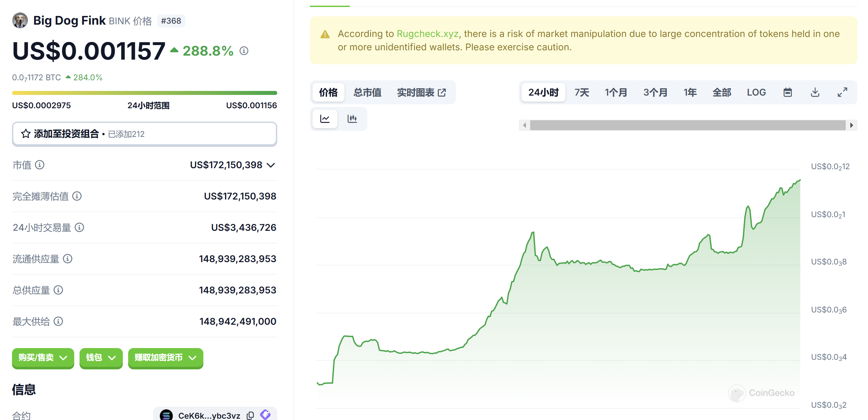Screen dimensions: 868x420
Task: Click the market cap value US$172,150,398
Action: tap(226, 165)
